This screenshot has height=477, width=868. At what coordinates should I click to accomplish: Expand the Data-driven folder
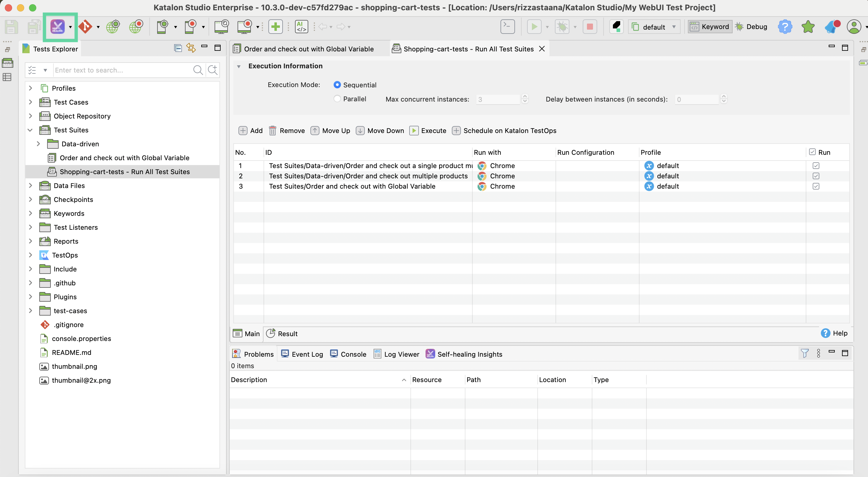coord(38,144)
